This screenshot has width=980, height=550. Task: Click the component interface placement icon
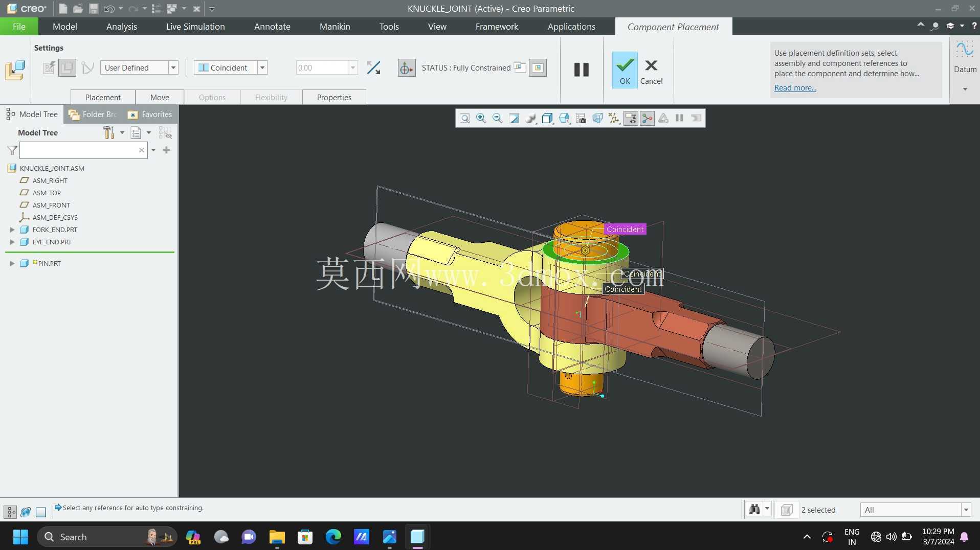click(49, 67)
